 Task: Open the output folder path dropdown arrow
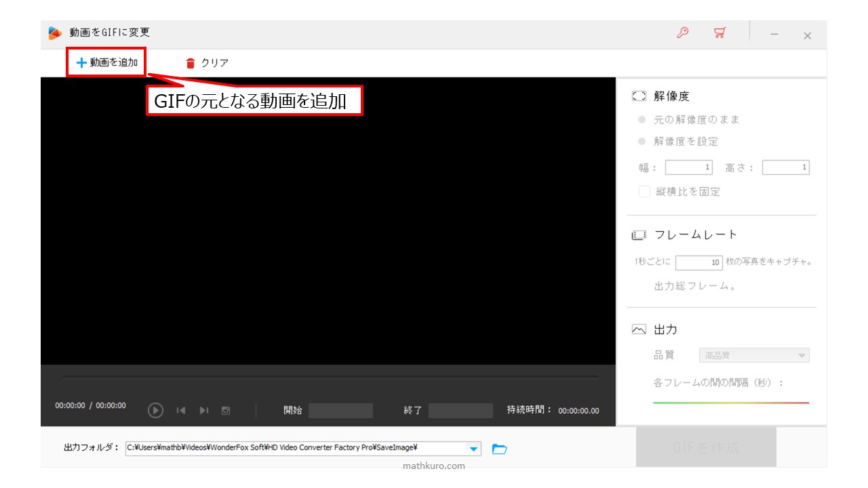coord(473,449)
